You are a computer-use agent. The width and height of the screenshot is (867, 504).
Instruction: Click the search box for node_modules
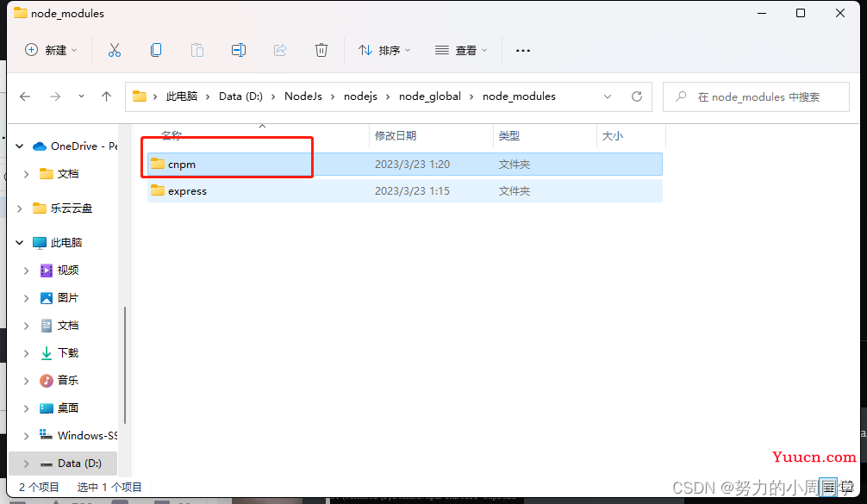coord(756,97)
